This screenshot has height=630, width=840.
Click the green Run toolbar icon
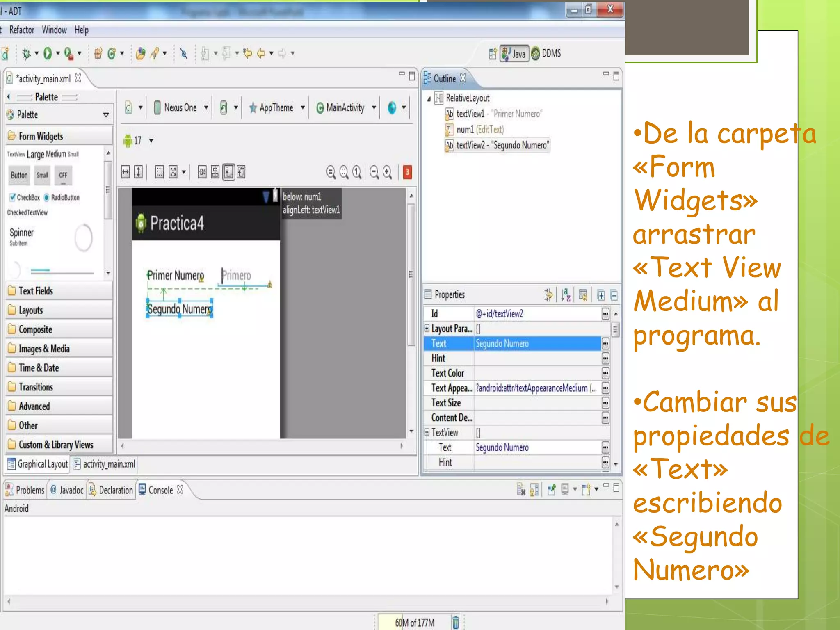[48, 53]
